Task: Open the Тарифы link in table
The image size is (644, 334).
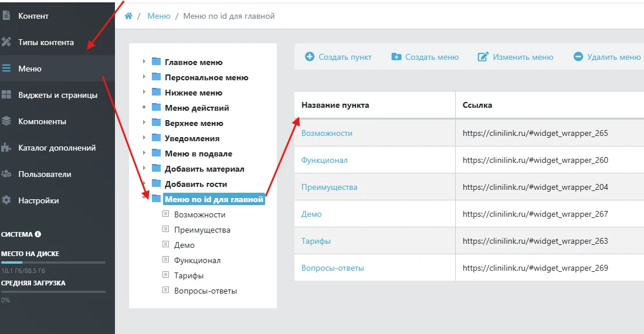Action: click(x=316, y=241)
